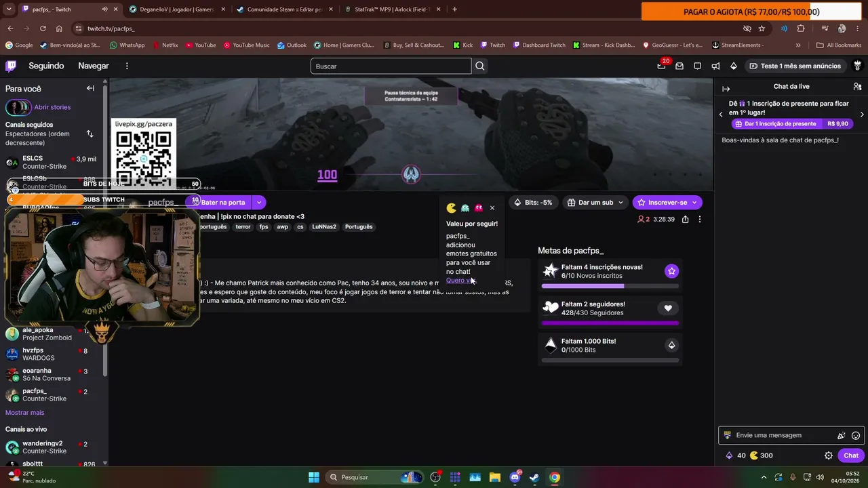Switch to Comunidade Steam browser tab

pyautogui.click(x=283, y=9)
